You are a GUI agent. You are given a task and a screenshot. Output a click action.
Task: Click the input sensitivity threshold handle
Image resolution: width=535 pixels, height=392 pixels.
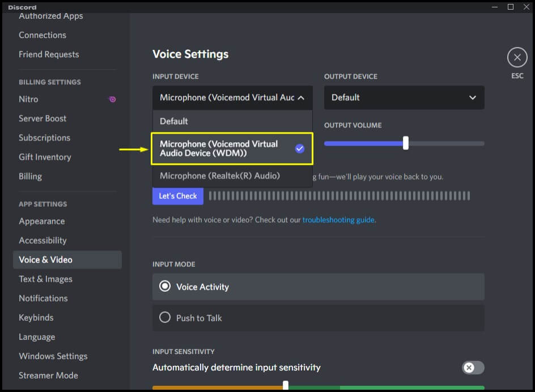coord(286,386)
